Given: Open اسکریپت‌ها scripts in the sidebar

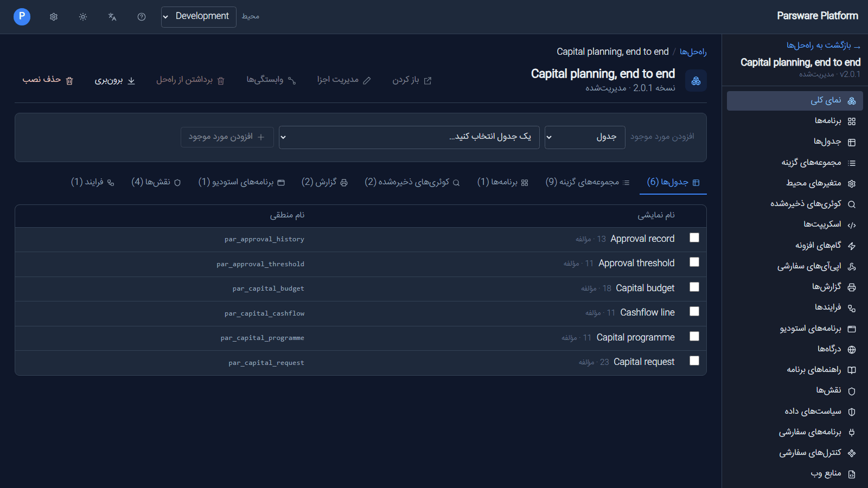Looking at the screenshot, I should [x=795, y=224].
